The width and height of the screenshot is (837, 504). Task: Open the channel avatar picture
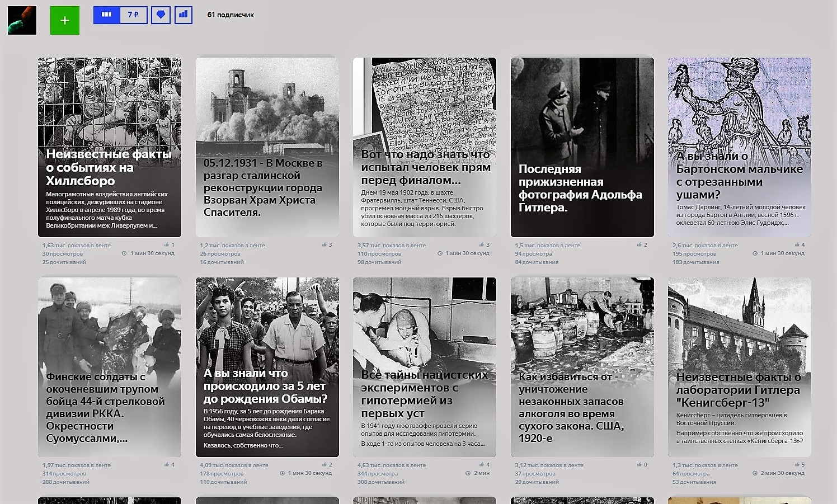[x=22, y=21]
